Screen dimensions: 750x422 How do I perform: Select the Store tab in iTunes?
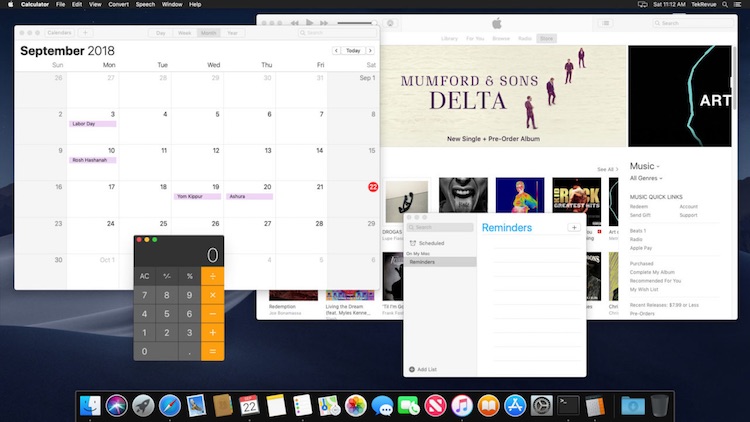[546, 38]
